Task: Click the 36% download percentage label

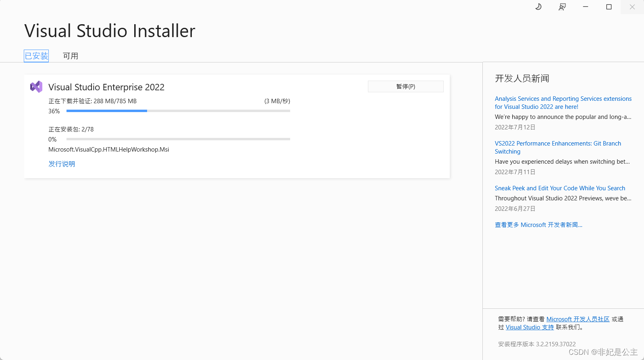Action: (54, 111)
